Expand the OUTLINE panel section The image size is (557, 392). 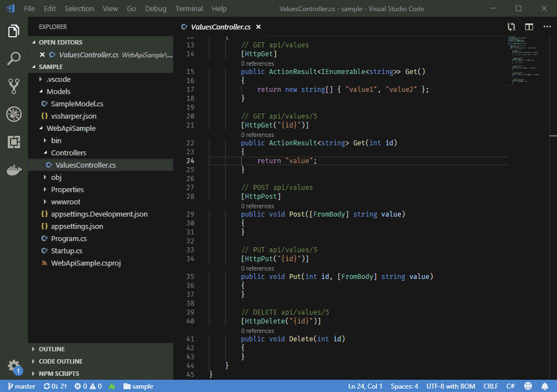51,349
